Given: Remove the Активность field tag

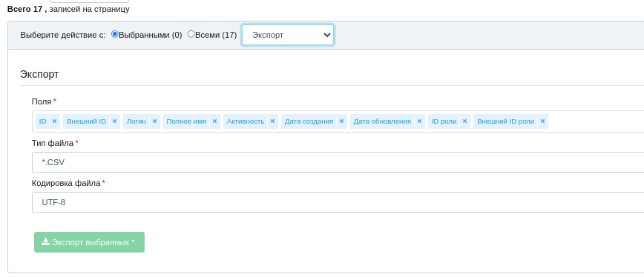Looking at the screenshot, I should coord(272,121).
